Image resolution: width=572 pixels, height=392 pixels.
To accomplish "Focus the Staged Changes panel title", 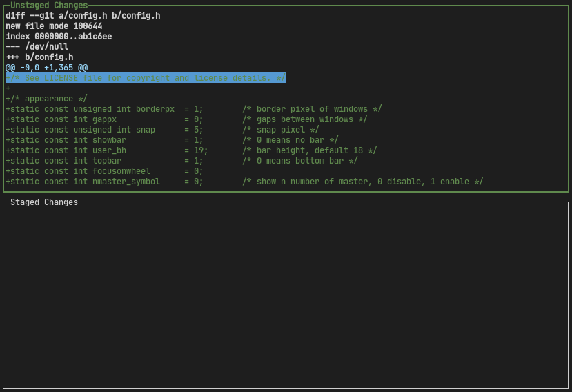I will [x=44, y=202].
